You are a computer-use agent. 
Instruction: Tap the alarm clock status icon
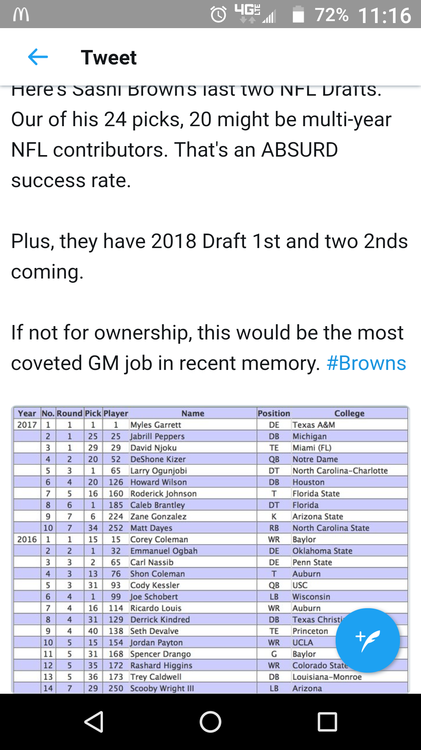point(219,15)
